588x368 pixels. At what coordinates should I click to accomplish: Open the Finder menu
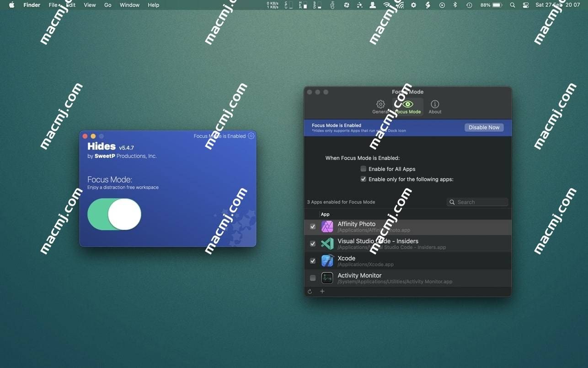[x=32, y=5]
